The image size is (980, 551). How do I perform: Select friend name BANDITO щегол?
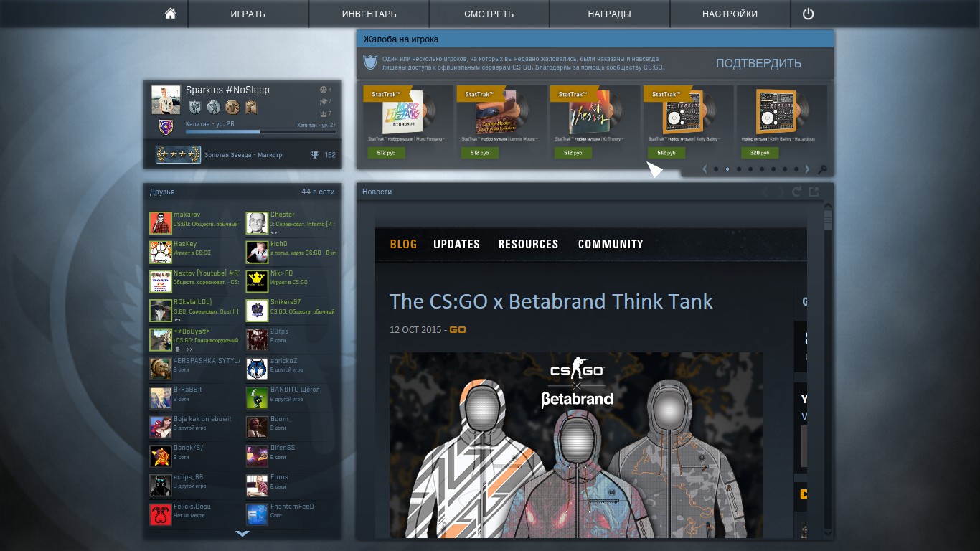click(295, 390)
